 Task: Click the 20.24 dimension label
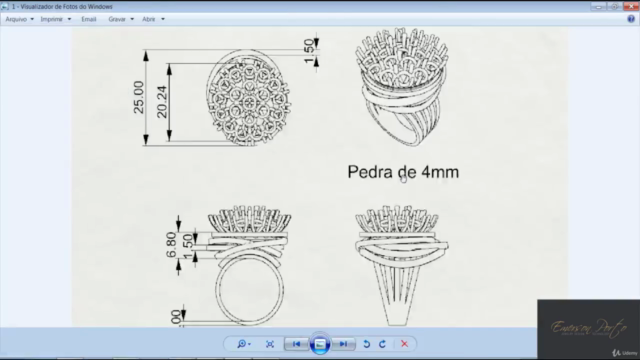[x=162, y=102]
